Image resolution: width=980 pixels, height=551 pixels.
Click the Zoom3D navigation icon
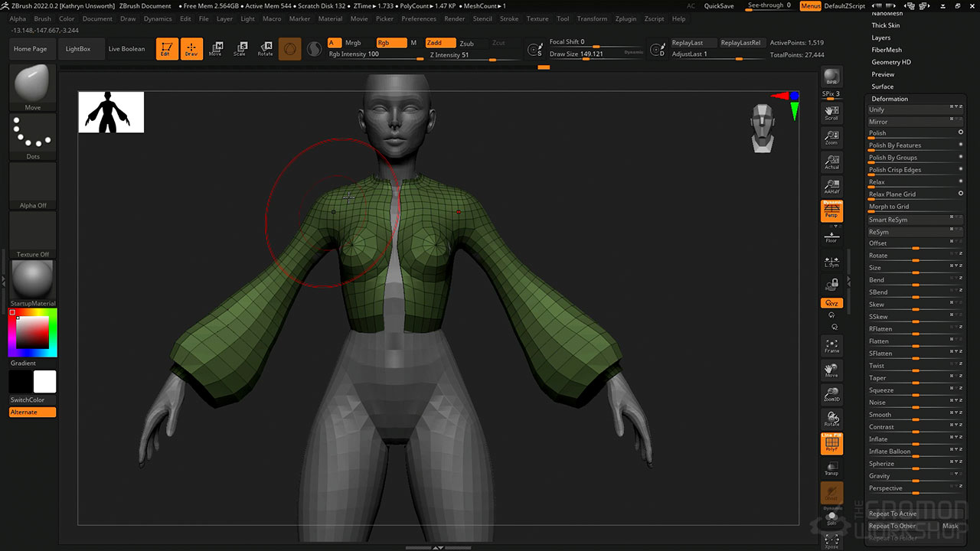tap(831, 394)
